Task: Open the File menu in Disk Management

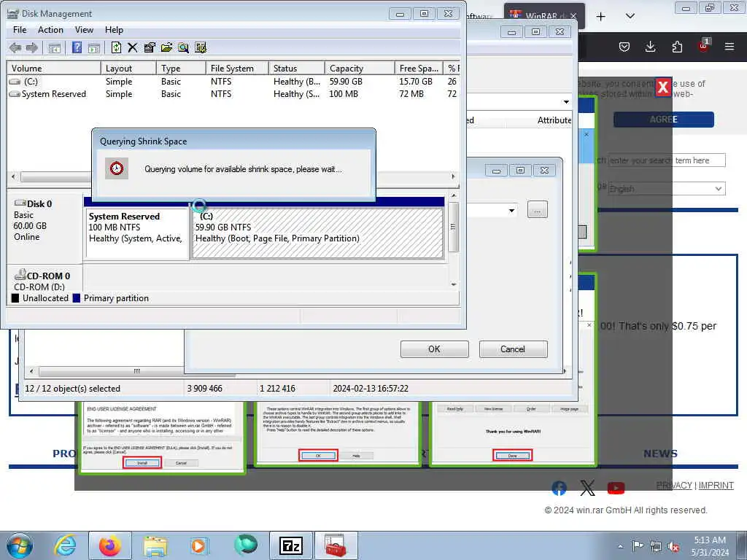Action: [20, 29]
